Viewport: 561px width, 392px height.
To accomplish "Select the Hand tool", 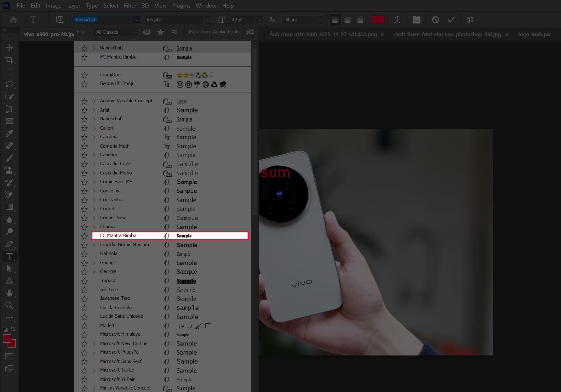I will pos(9,293).
